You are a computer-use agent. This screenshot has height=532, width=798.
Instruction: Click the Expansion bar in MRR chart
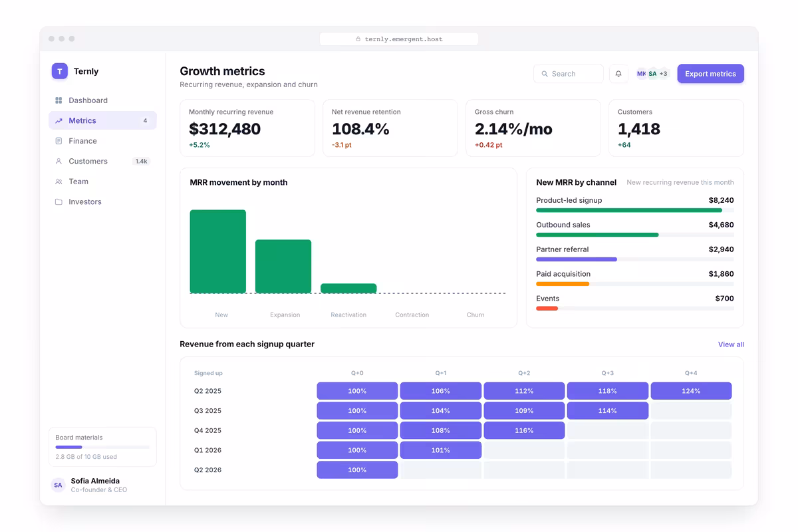[283, 267]
